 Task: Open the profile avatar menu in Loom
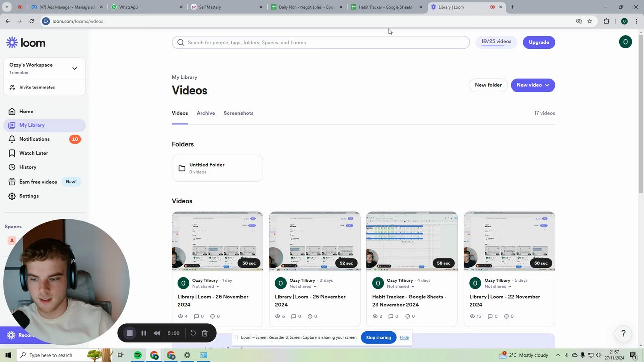point(625,42)
